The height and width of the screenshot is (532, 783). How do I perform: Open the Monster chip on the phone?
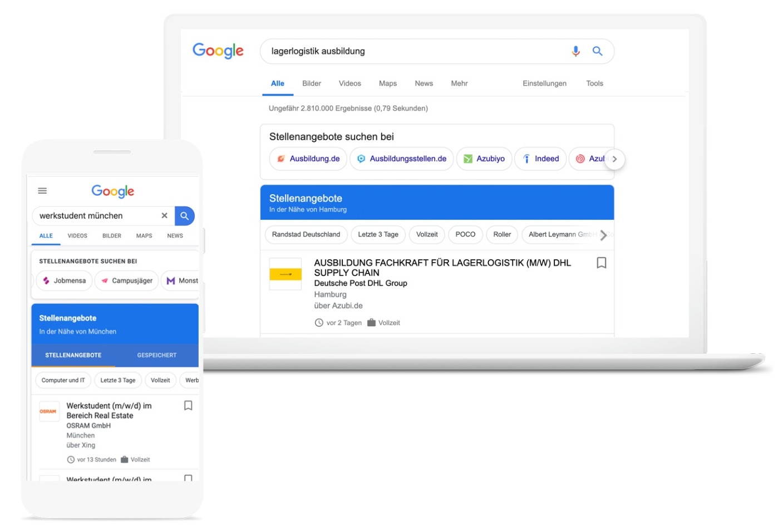181,280
